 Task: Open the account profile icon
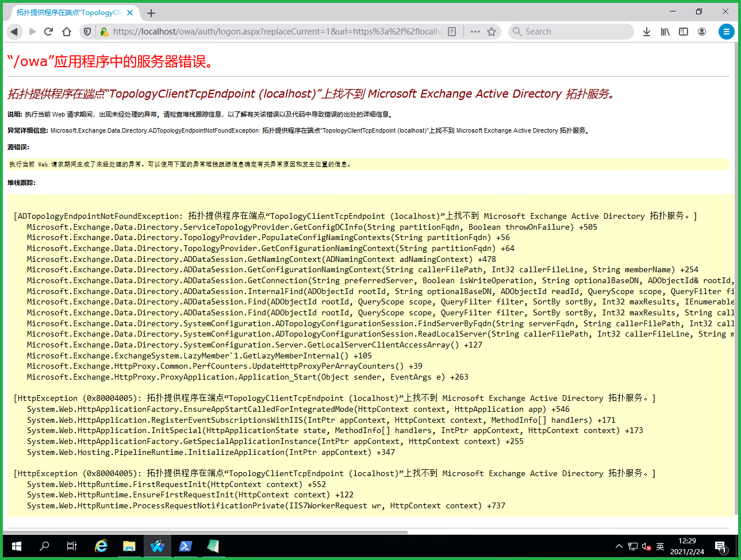click(x=702, y=32)
